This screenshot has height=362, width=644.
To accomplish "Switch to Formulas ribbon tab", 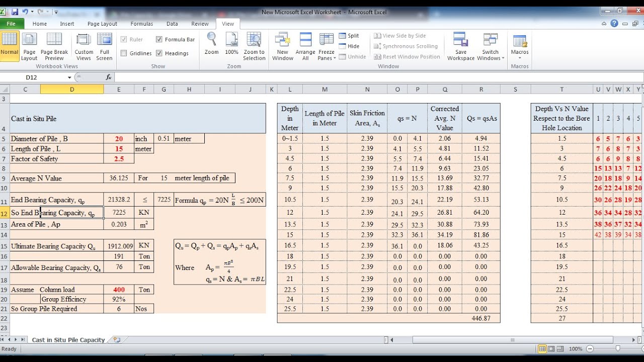I will (142, 24).
